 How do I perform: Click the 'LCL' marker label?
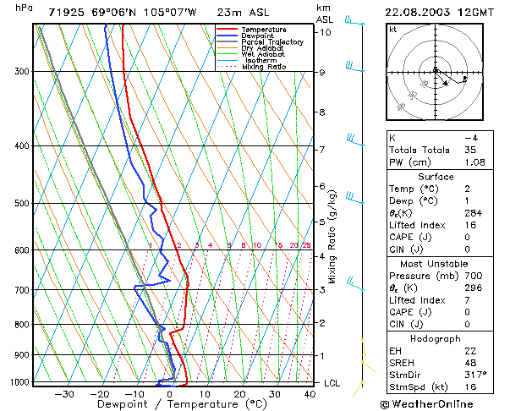point(332,383)
